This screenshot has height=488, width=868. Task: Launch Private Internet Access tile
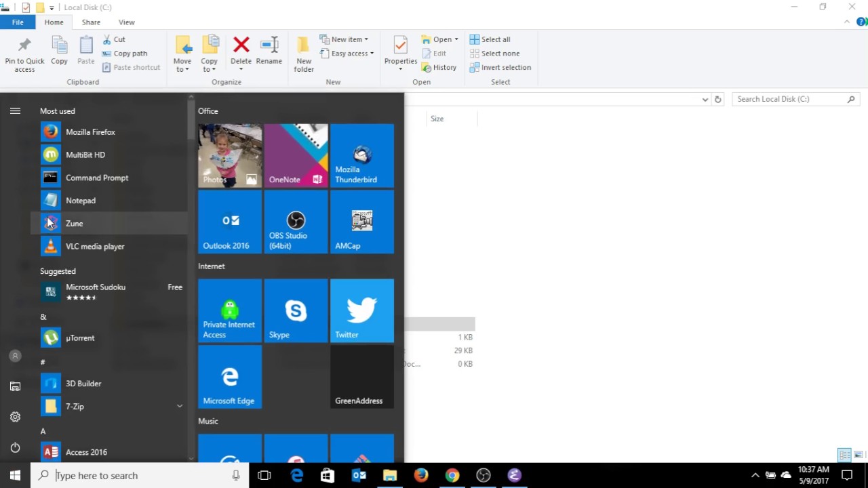coord(230,311)
